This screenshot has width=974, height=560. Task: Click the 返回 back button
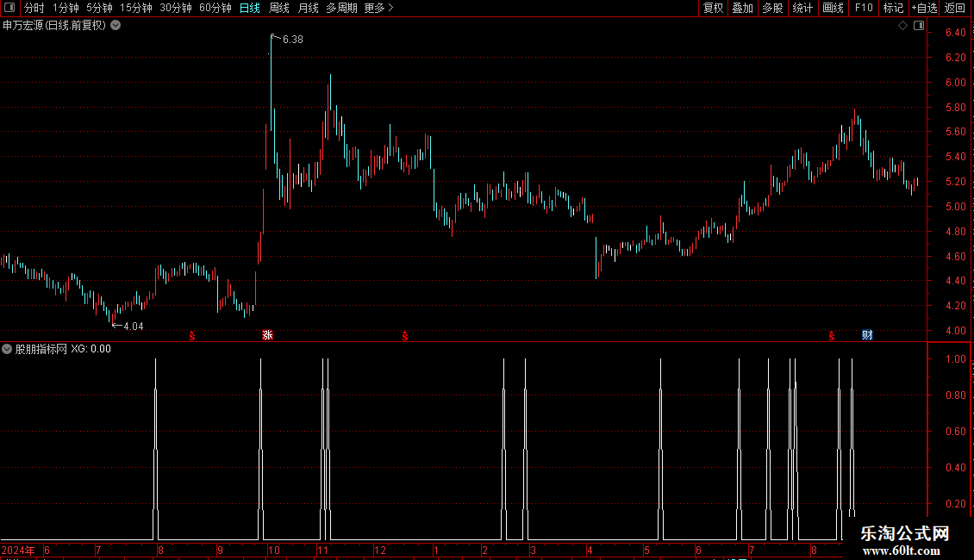coord(955,8)
